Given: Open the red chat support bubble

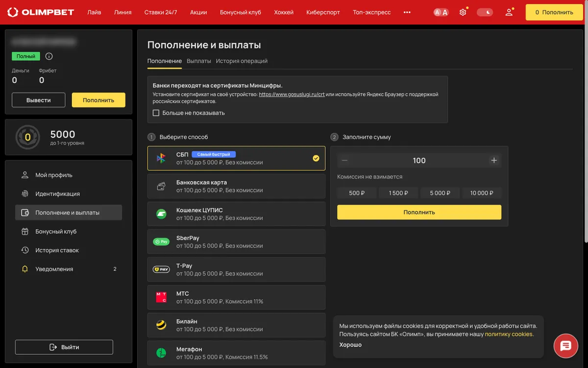Looking at the screenshot, I should point(566,346).
